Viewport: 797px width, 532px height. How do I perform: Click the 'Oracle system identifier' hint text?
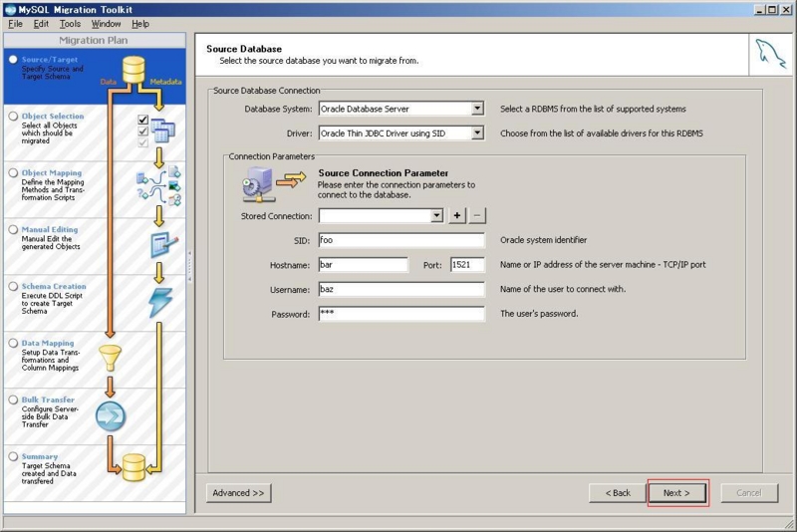543,240
